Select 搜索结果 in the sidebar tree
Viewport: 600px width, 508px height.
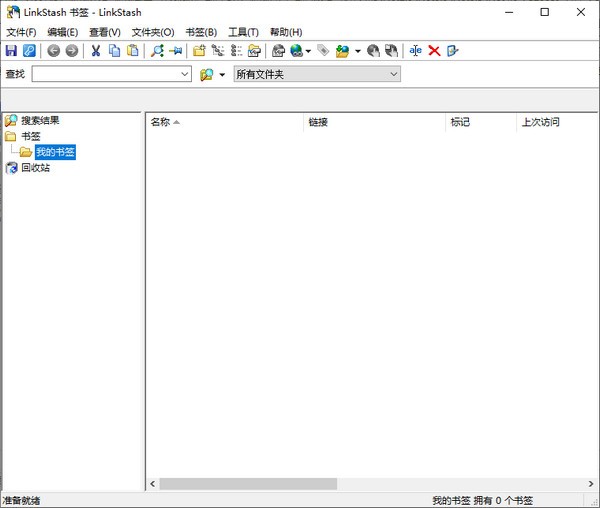point(40,121)
